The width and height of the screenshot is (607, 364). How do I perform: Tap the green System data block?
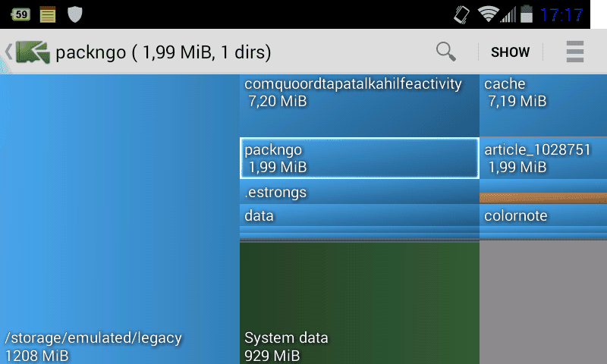[x=359, y=303]
